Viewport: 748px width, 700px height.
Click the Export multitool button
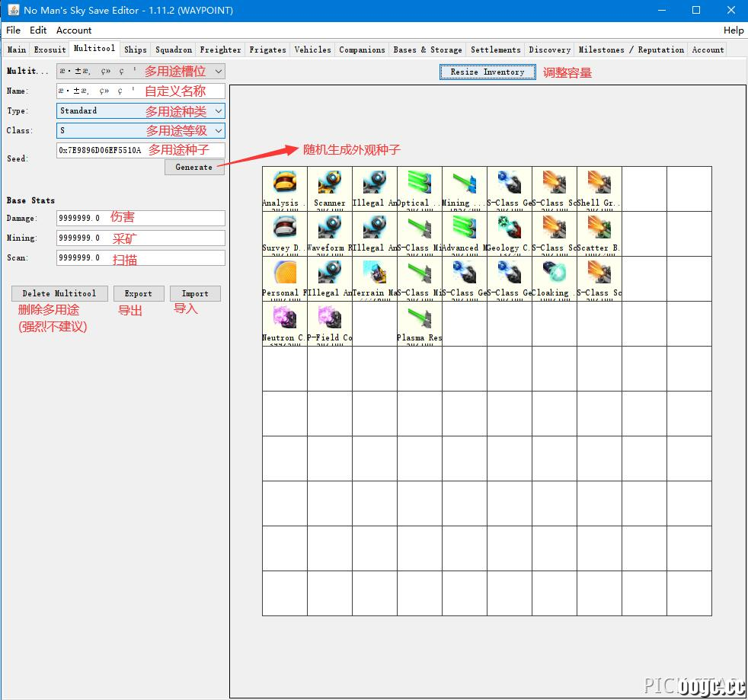139,293
